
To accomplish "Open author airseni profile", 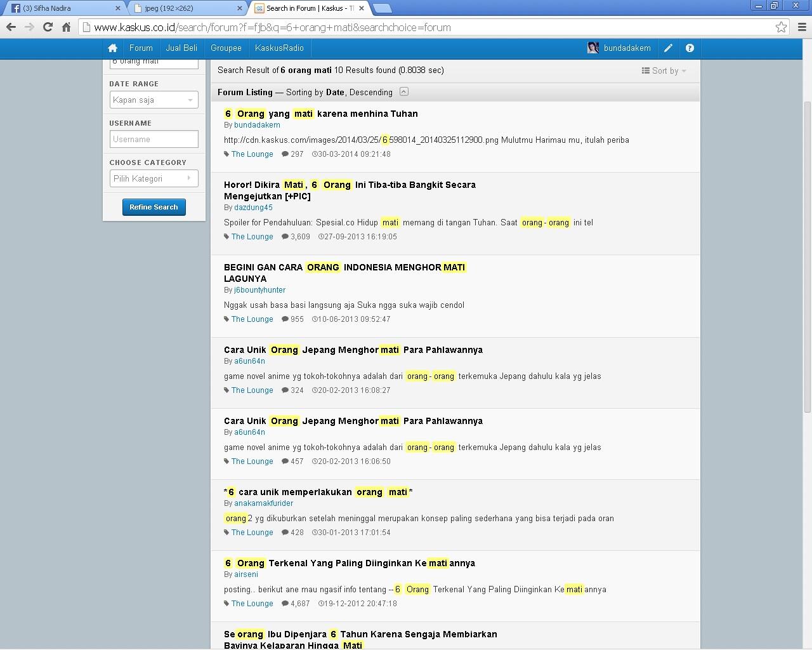I will pyautogui.click(x=246, y=574).
